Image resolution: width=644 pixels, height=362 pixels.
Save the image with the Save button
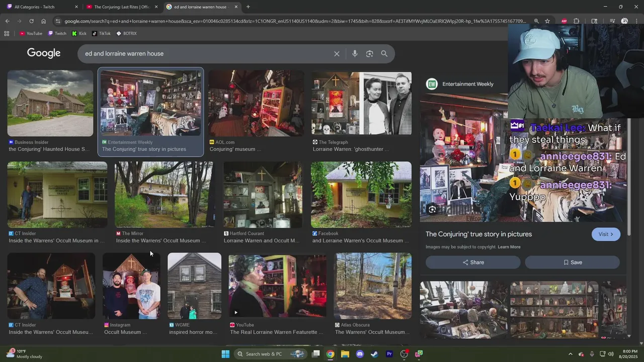573,262
